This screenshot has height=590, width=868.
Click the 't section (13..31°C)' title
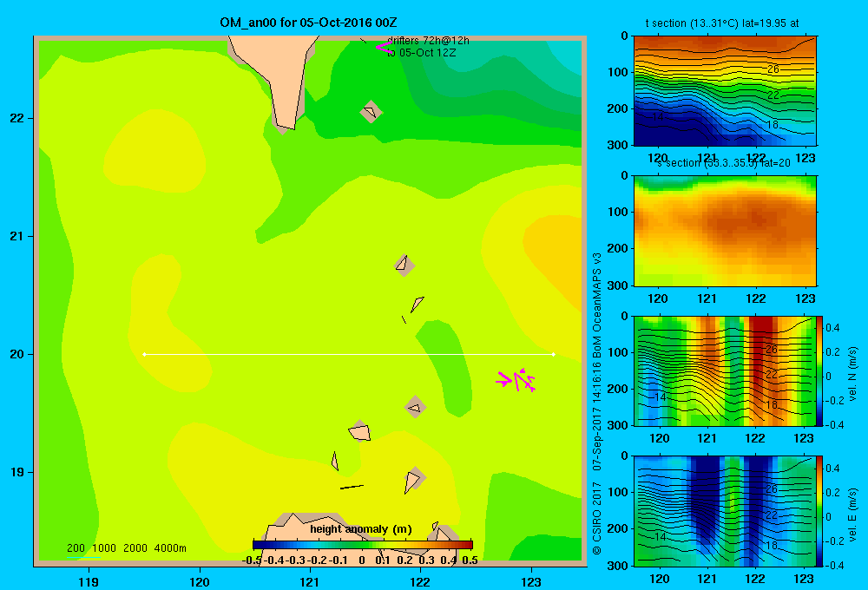[x=722, y=23]
